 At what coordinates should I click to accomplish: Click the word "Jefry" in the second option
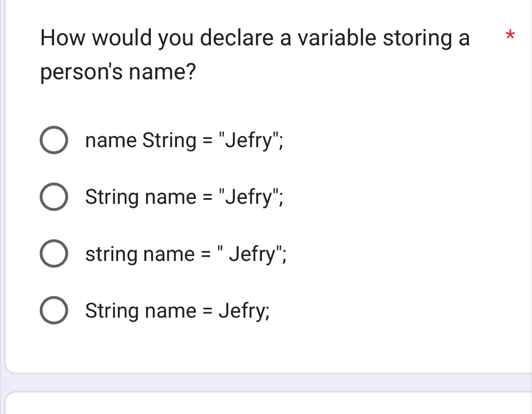(x=249, y=197)
